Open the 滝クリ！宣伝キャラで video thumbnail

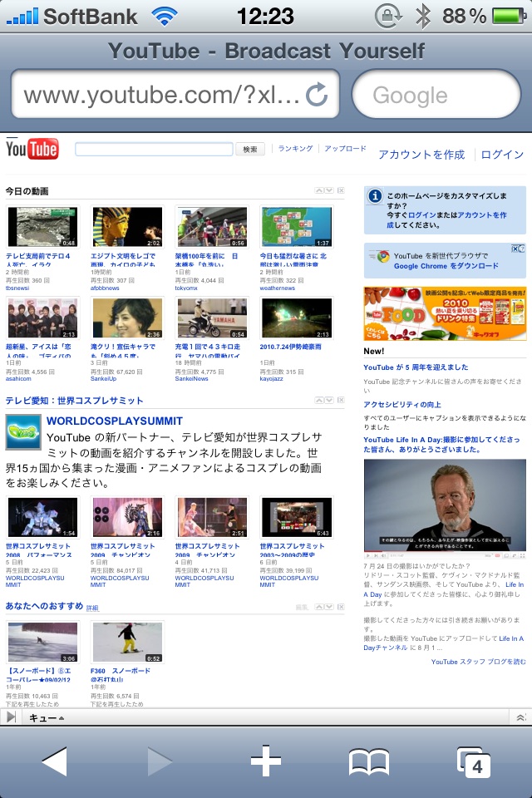point(127,318)
